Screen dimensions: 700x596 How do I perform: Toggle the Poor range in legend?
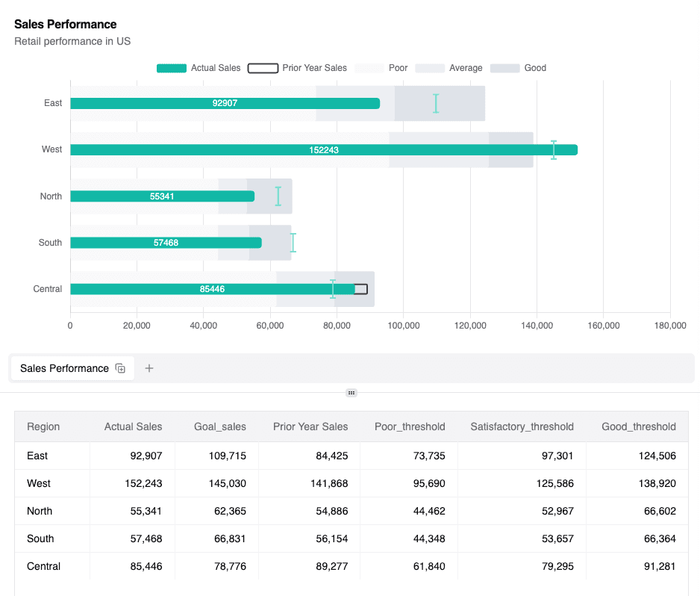click(381, 68)
